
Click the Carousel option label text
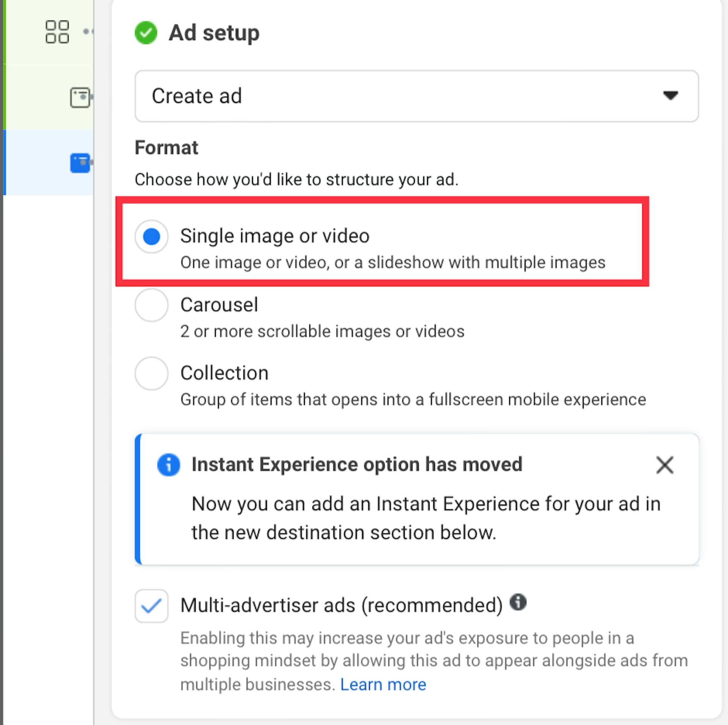coord(219,305)
